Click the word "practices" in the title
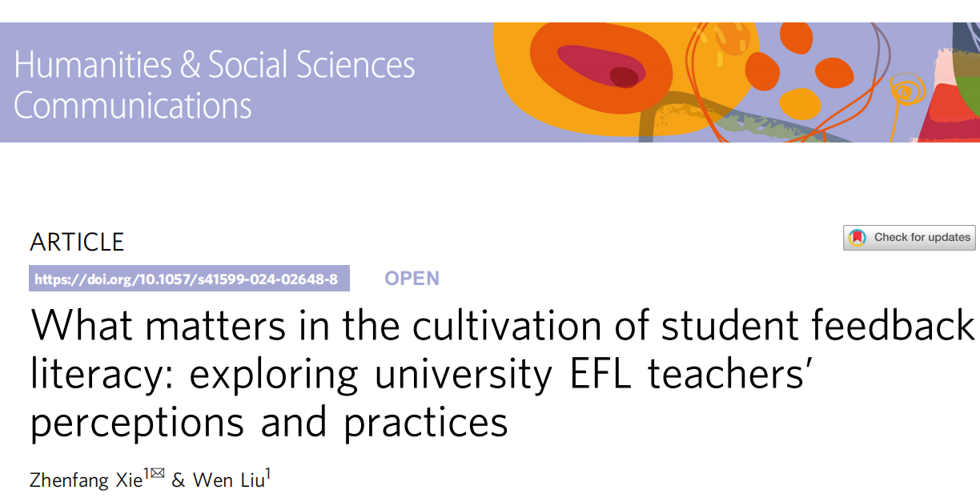The width and height of the screenshot is (980, 498). 426,422
